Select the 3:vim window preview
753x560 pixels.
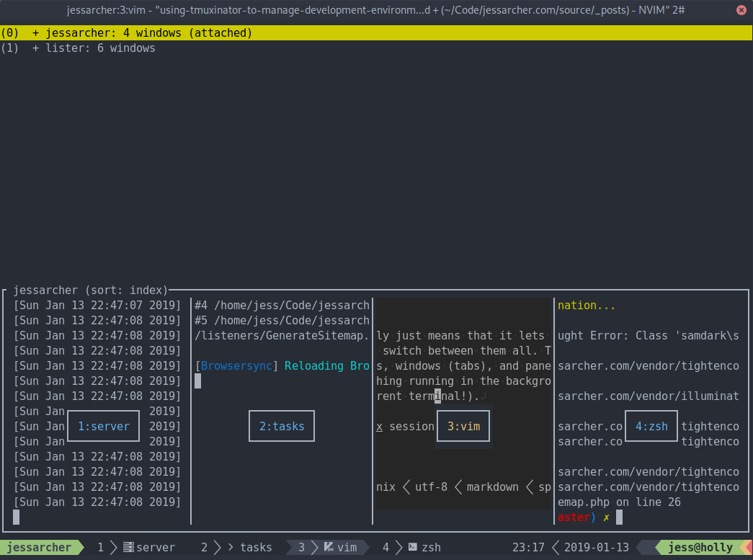(463, 426)
